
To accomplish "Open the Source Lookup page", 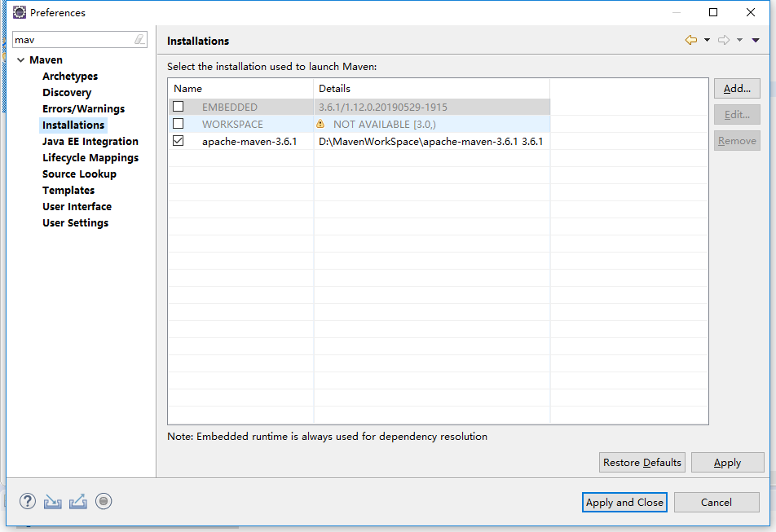I will 79,174.
